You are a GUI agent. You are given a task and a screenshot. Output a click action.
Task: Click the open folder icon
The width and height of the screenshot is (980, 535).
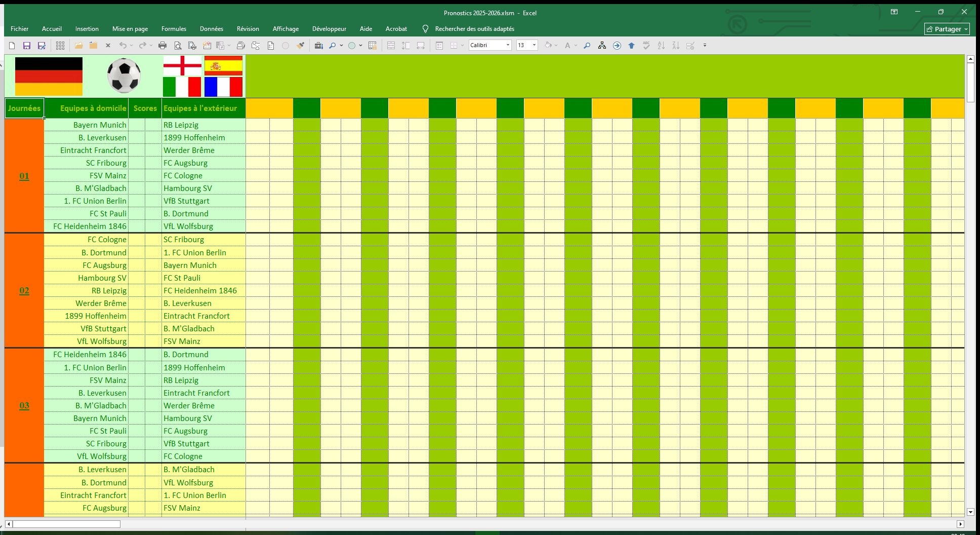(x=78, y=46)
